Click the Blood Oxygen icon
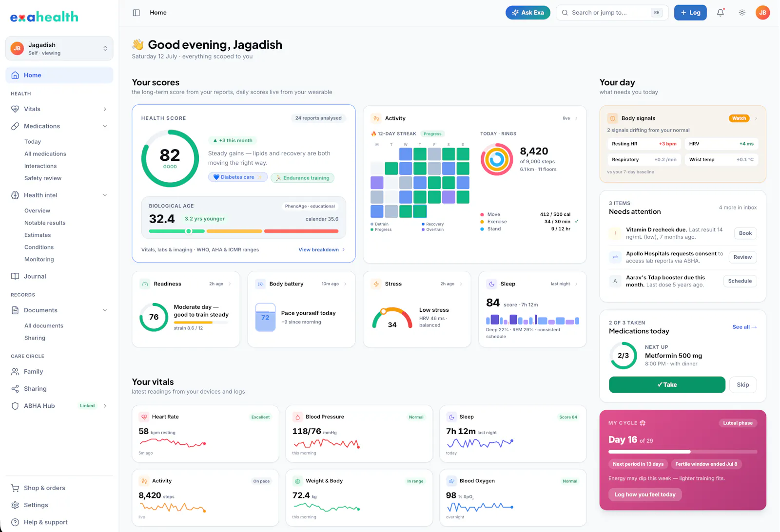780x532 pixels. pyautogui.click(x=451, y=481)
